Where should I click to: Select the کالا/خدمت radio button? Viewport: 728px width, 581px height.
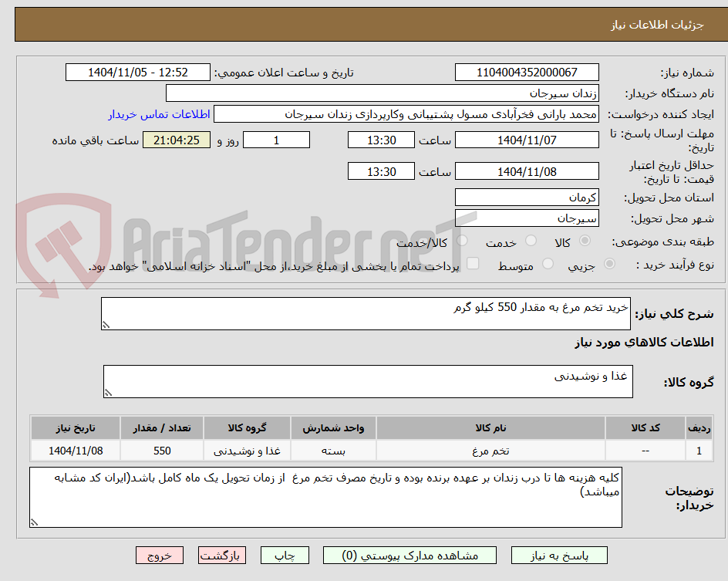click(462, 241)
